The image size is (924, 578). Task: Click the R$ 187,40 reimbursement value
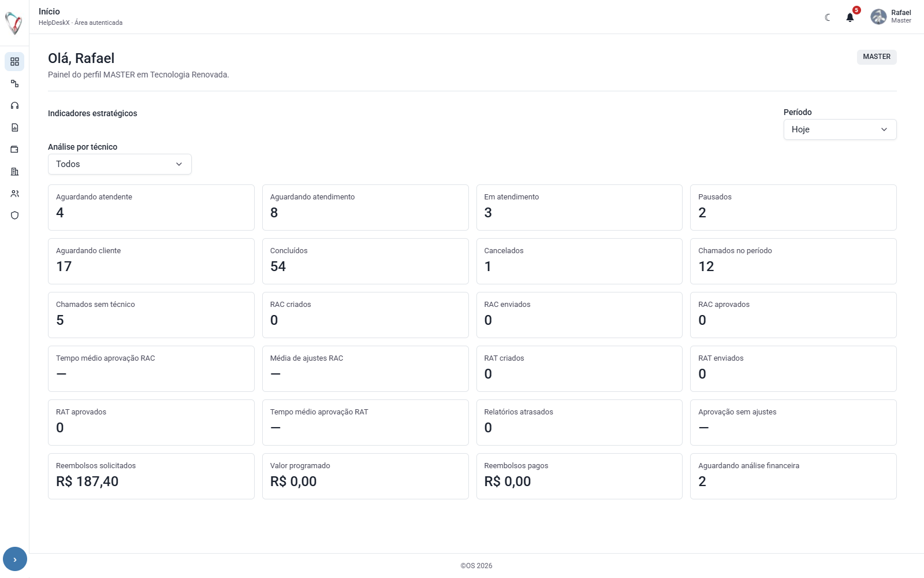tap(87, 481)
